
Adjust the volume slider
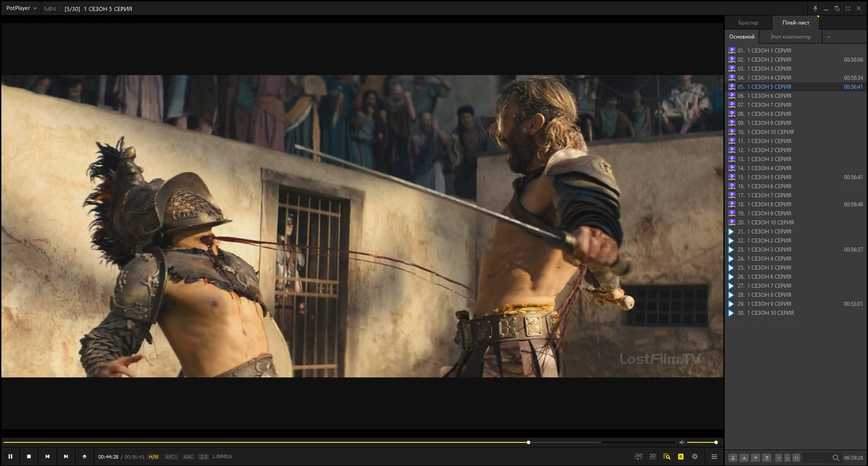coord(702,442)
